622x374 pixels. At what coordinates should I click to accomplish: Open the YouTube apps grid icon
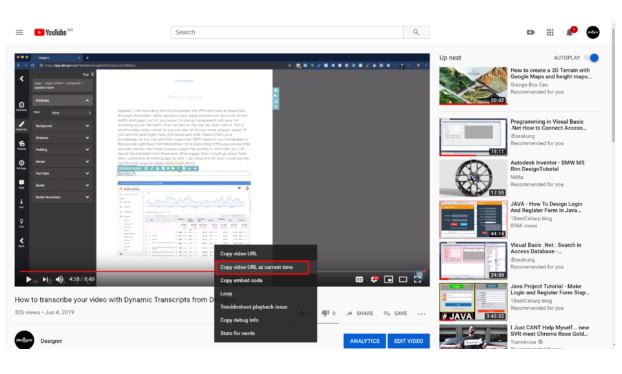click(550, 33)
